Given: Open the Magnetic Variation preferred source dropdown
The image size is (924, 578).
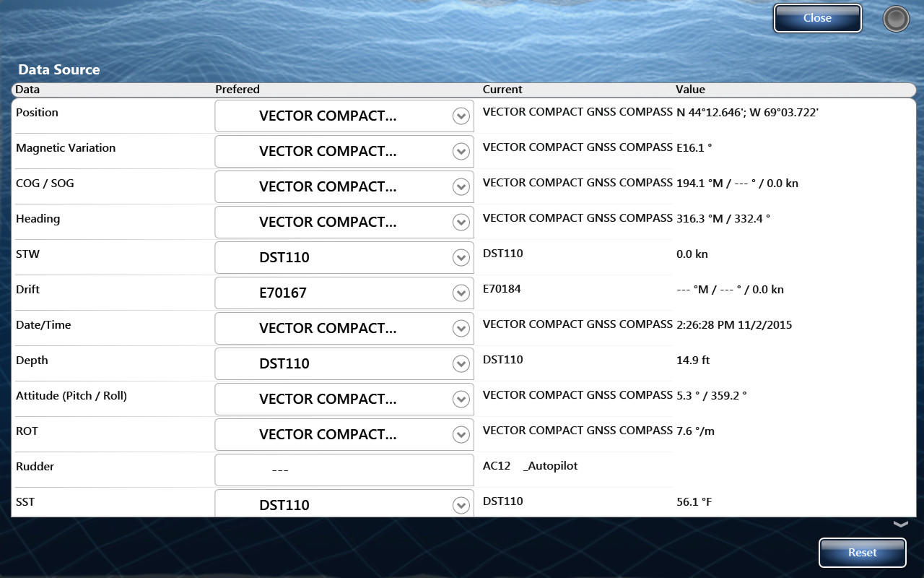Looking at the screenshot, I should 344,151.
